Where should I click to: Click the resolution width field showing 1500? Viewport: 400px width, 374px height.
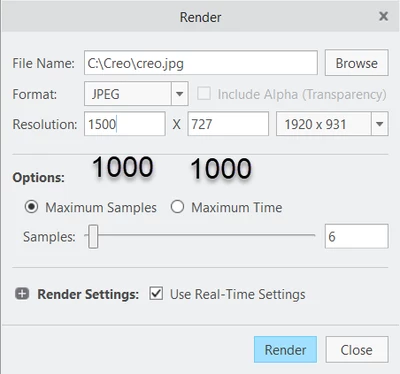point(125,124)
